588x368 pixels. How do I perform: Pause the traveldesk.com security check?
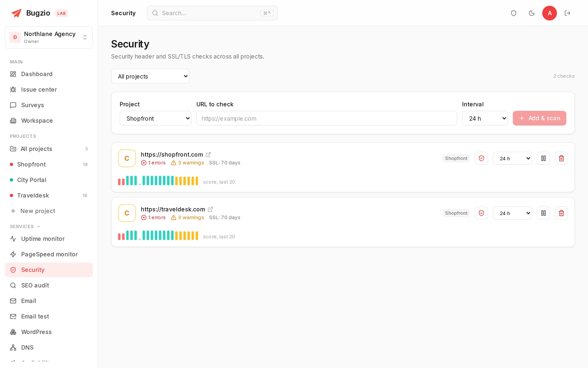[543, 213]
